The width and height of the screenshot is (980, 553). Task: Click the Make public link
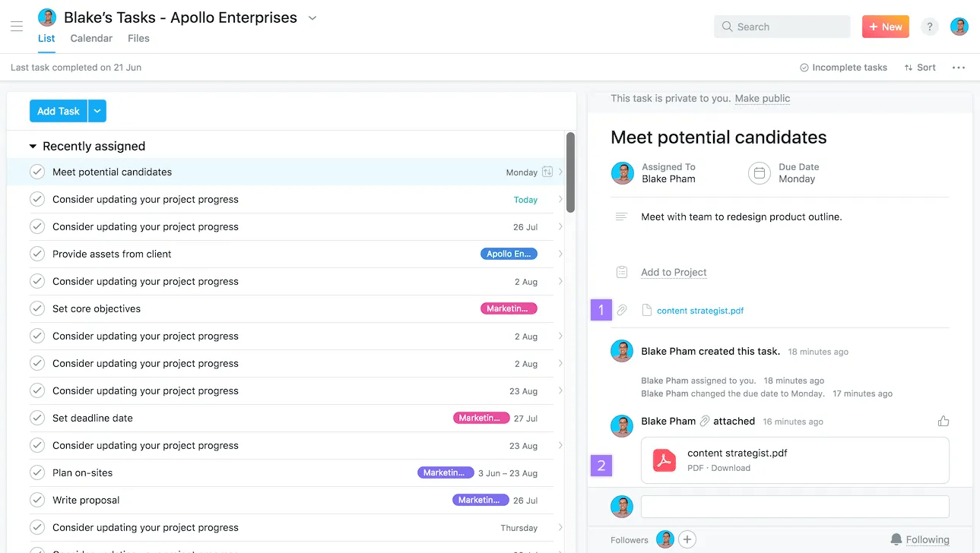[762, 98]
